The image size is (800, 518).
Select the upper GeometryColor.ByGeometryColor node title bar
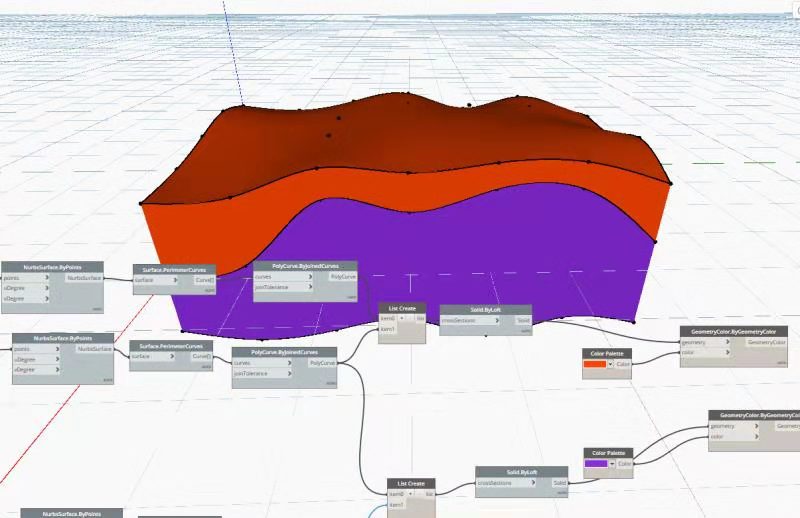click(x=740, y=331)
